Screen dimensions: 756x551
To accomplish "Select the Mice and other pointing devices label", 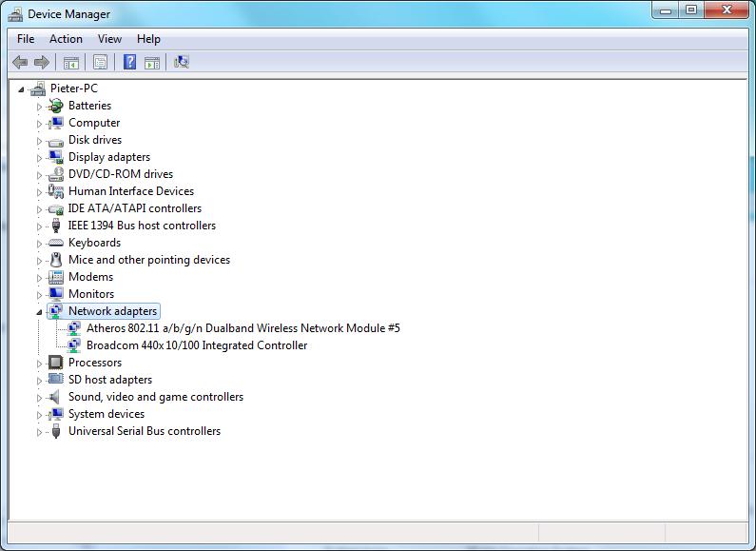I will pos(149,260).
